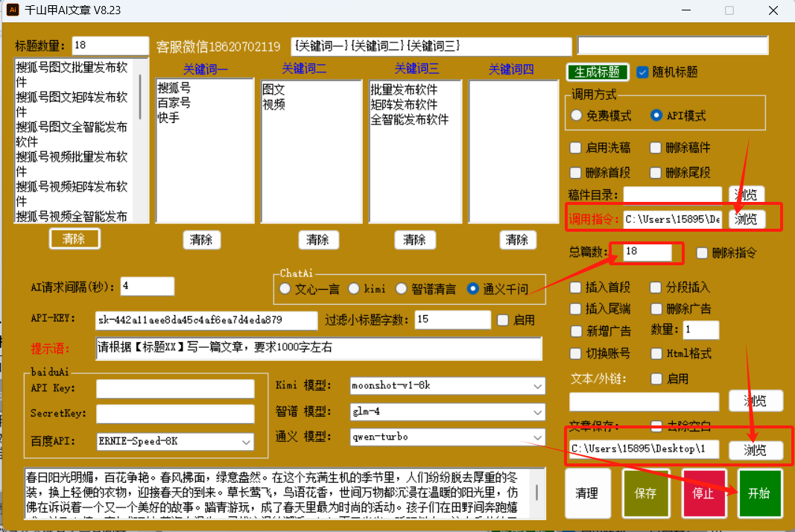Click the baiduAi API Key field
795x532 pixels.
(x=175, y=388)
